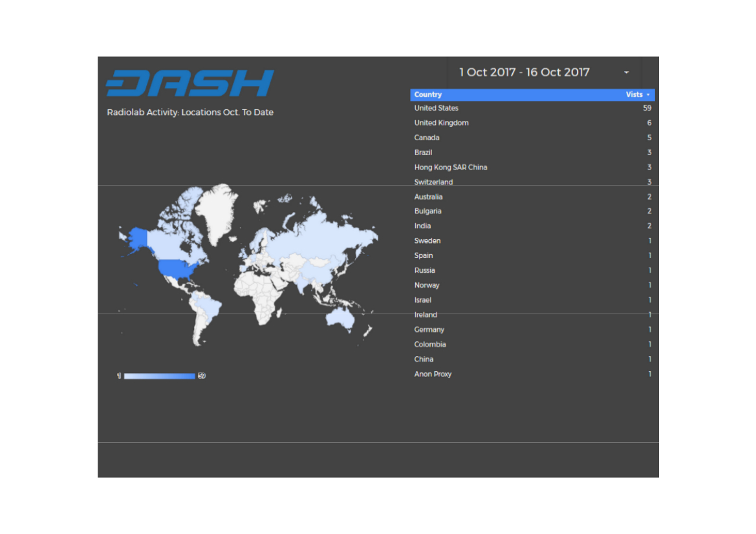Click the DASH logo
Viewport: 756px width, 534px height.
coord(190,83)
